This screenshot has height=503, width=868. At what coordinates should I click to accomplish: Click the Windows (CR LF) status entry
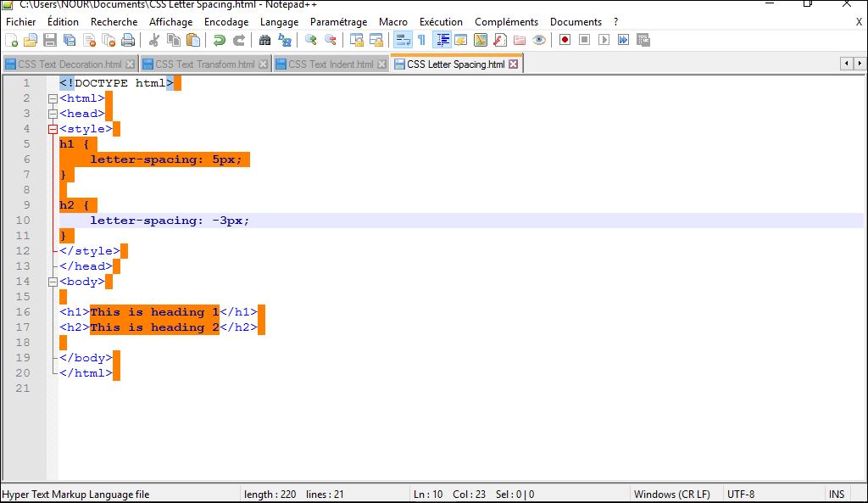tap(672, 495)
